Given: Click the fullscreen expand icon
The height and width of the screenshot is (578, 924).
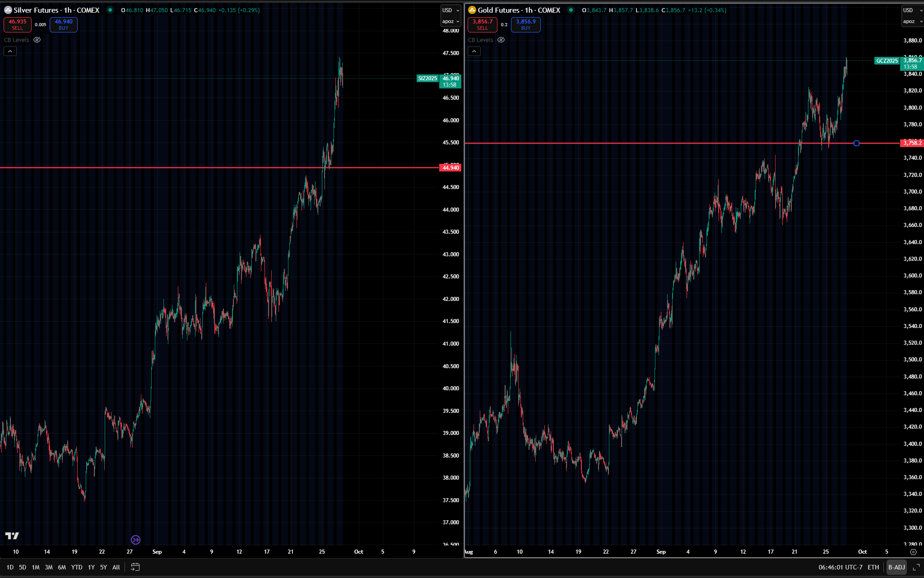Looking at the screenshot, I should pos(916,567).
